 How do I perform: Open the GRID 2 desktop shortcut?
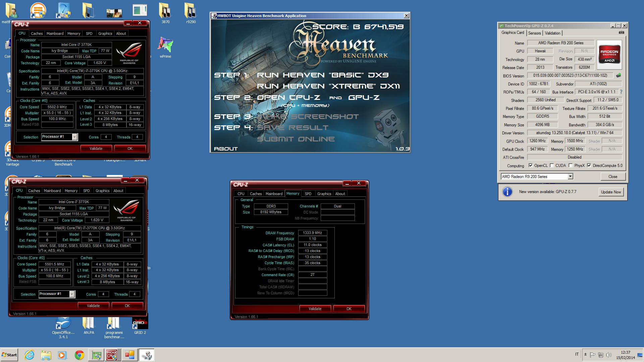click(x=140, y=326)
